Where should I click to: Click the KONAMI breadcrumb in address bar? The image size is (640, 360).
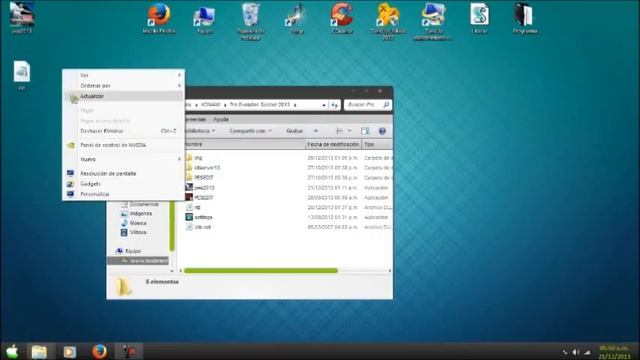point(210,105)
